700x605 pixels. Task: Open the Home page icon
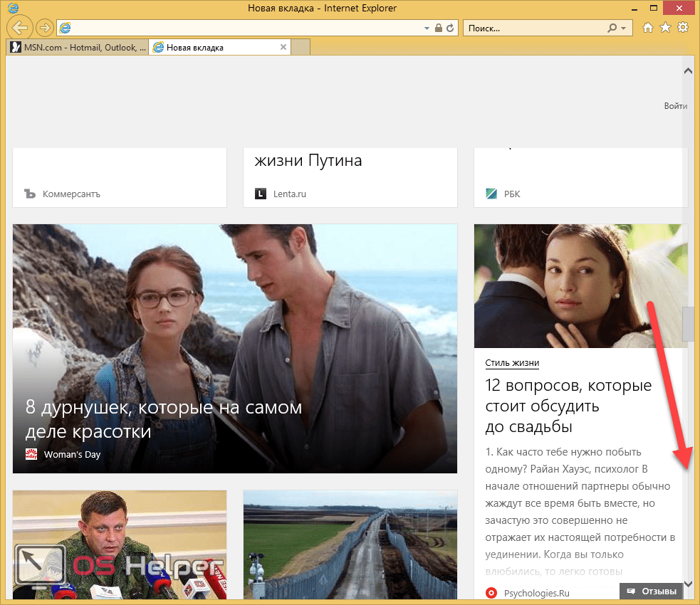pos(648,28)
